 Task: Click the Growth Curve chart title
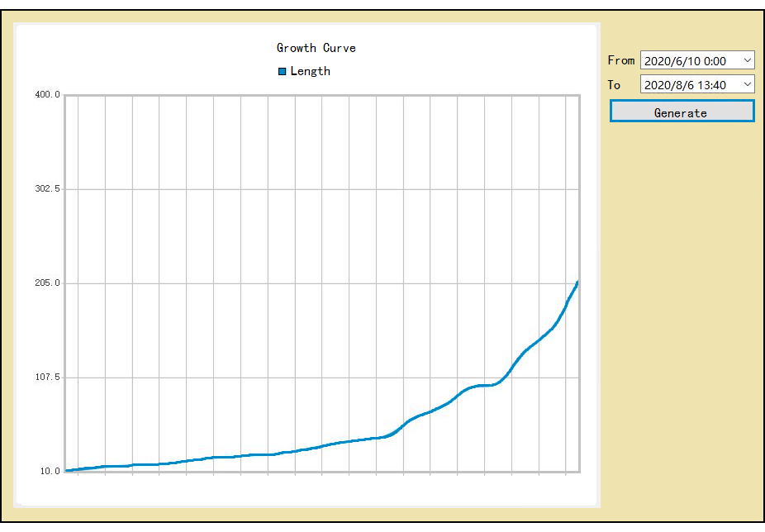click(316, 48)
